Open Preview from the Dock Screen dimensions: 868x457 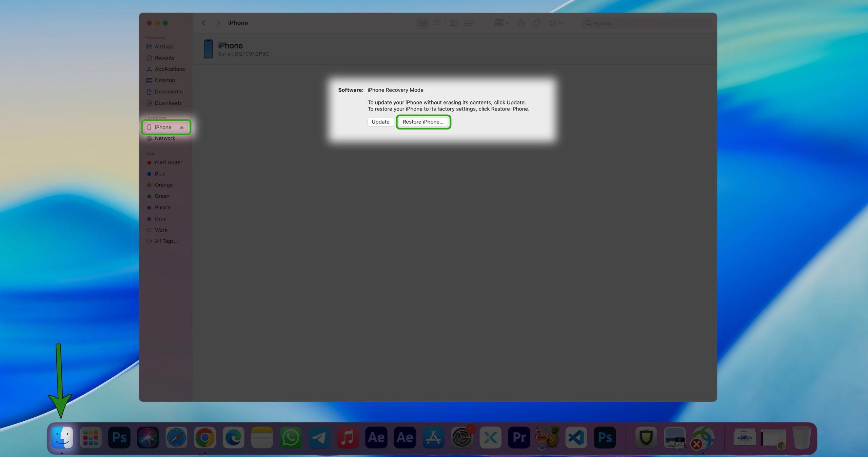674,437
